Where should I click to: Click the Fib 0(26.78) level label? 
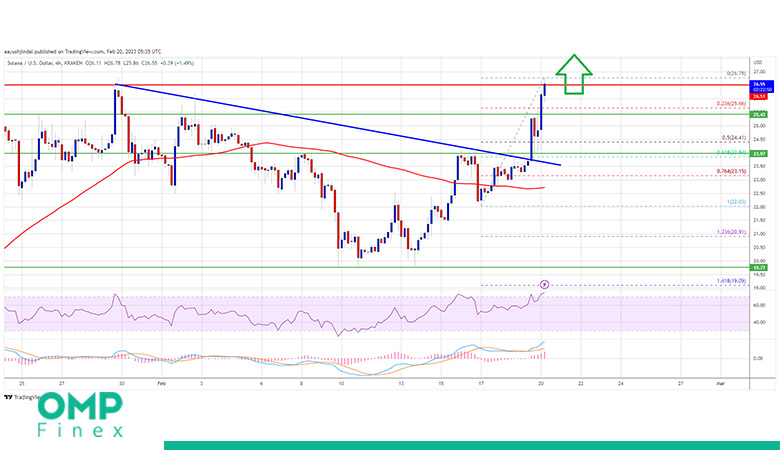pyautogui.click(x=737, y=73)
